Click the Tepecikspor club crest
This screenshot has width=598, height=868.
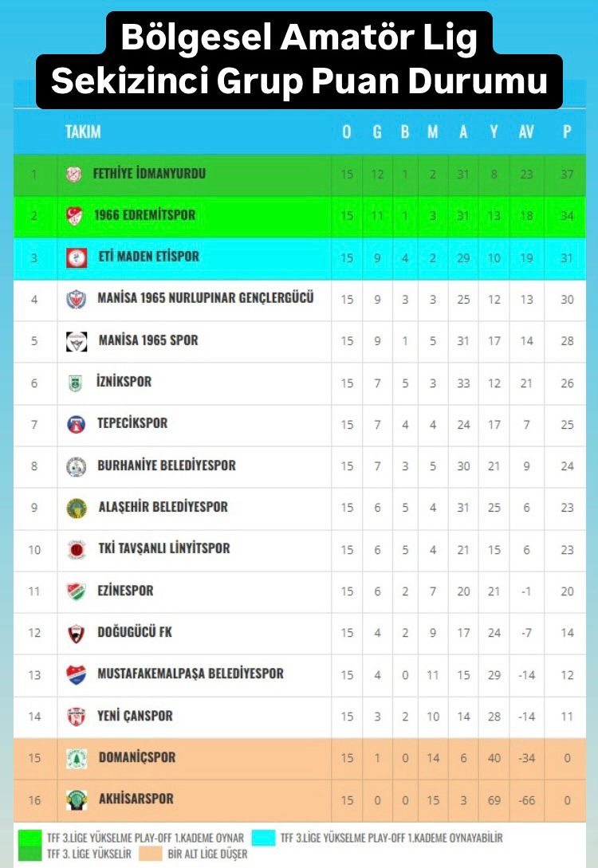(76, 424)
